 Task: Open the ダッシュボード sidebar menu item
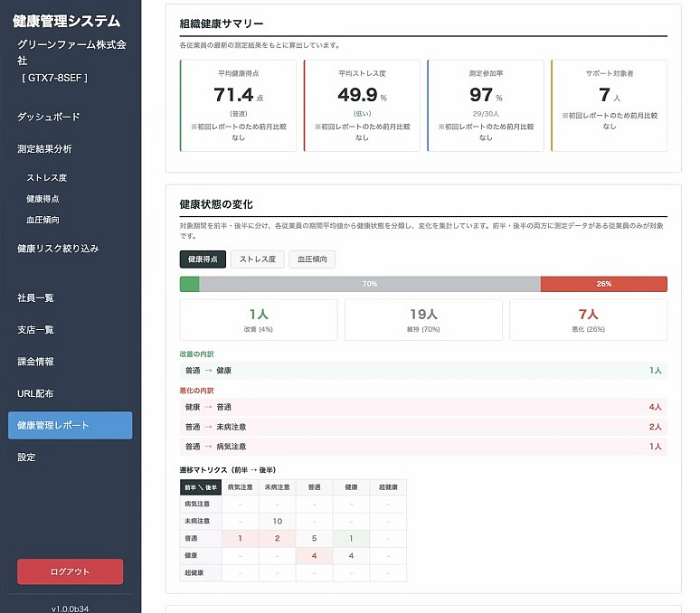coord(49,117)
